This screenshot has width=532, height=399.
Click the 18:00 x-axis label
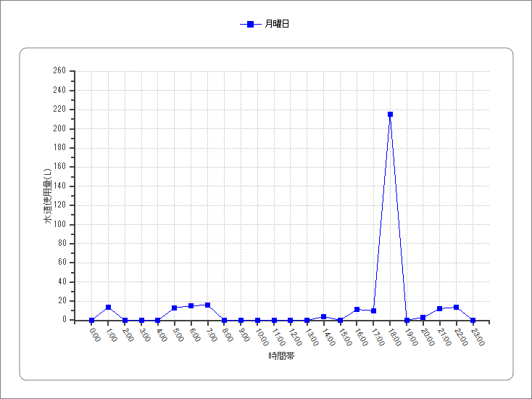click(x=395, y=337)
